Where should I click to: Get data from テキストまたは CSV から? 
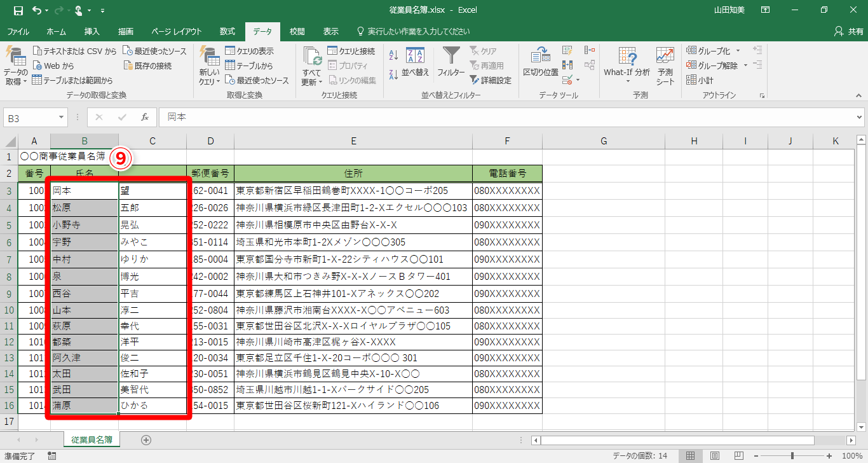tap(75, 51)
